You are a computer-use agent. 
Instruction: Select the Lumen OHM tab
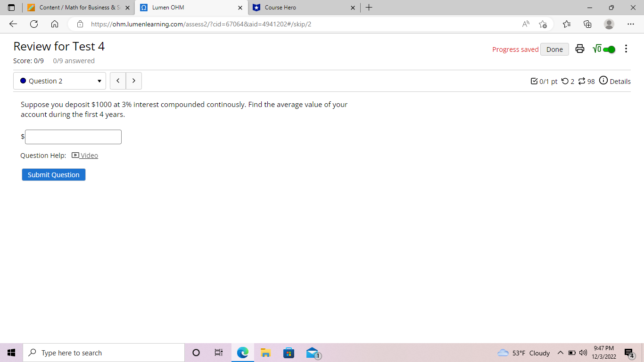click(191, 8)
